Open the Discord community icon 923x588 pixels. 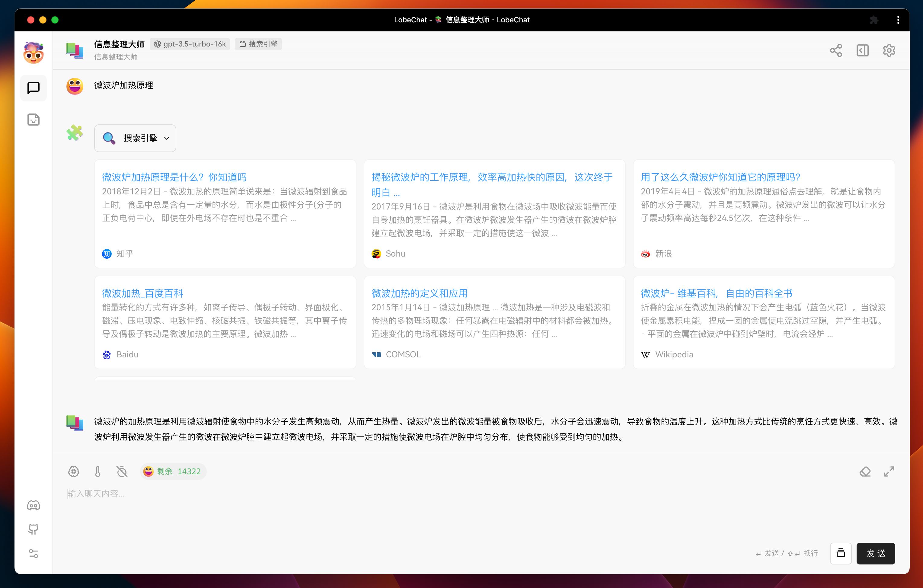tap(33, 505)
